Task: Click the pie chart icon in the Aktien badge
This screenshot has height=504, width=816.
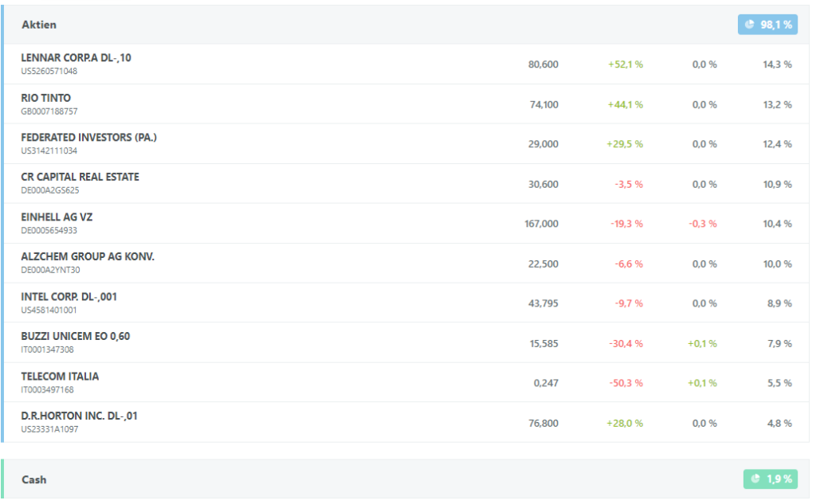Action: pos(749,25)
